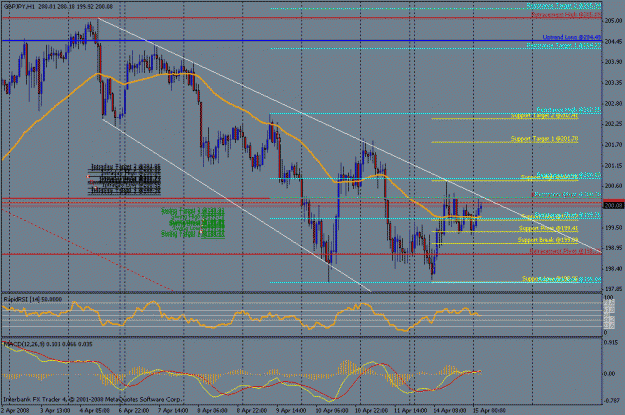Click the 9 Apr 14:00 time label
This screenshot has height=415, width=625.
pyautogui.click(x=290, y=411)
